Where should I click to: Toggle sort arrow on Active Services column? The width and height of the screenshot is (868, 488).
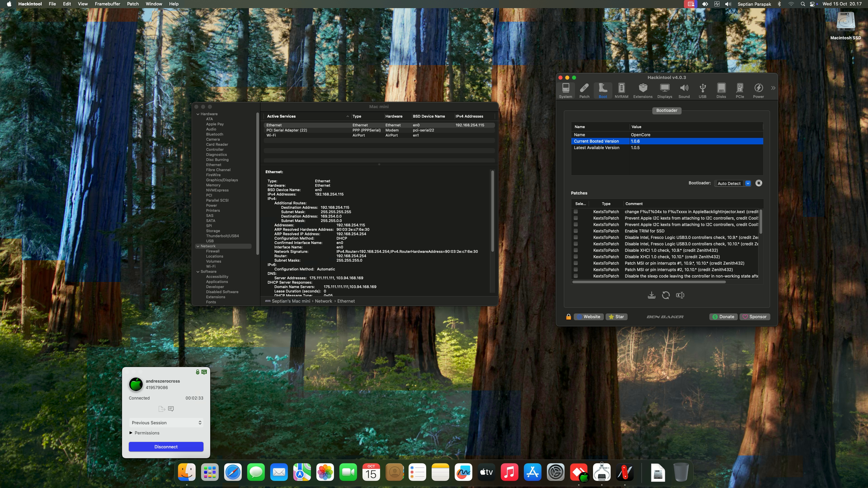[348, 117]
